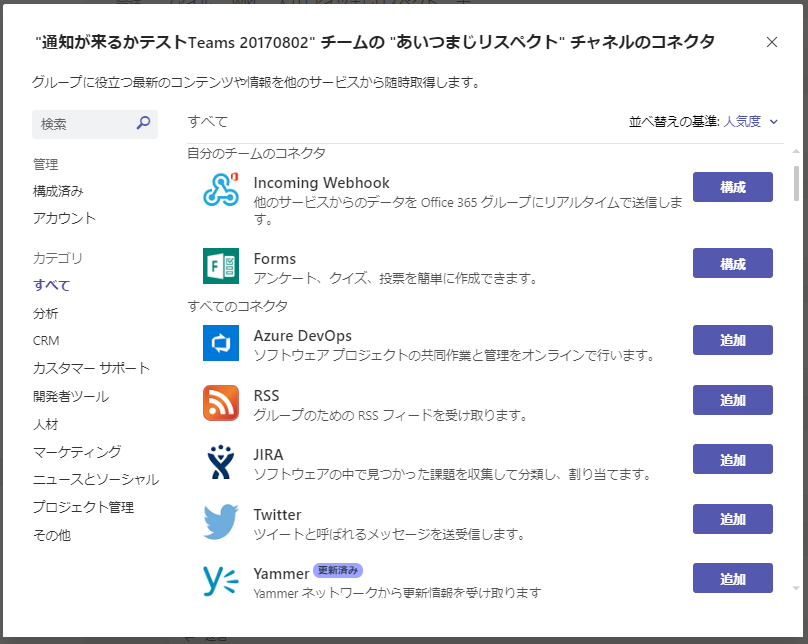Click the Yammer title text
Screen dimensions: 808x644
tap(281, 574)
